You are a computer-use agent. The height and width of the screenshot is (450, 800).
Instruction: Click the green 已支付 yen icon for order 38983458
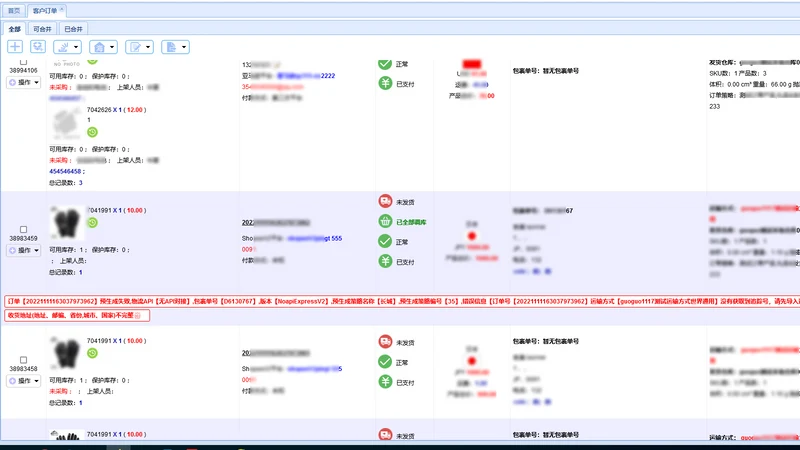[385, 382]
